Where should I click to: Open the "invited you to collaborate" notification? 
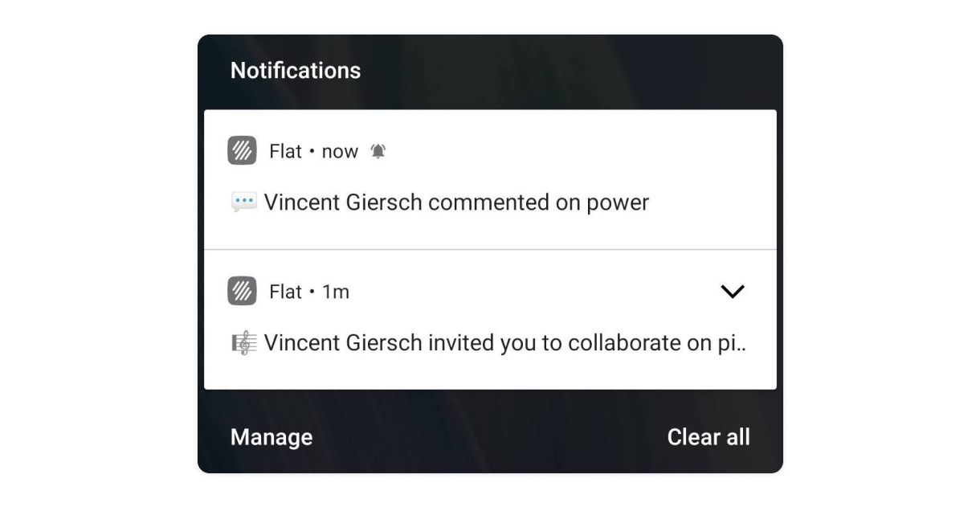[490, 320]
